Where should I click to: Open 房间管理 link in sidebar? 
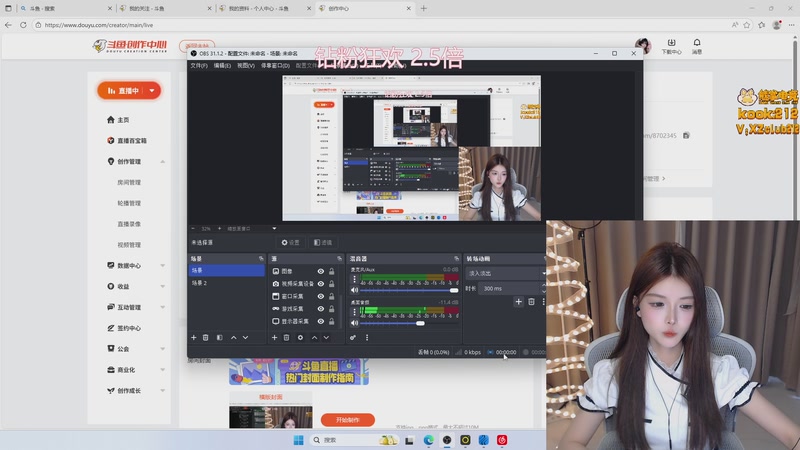(x=129, y=183)
